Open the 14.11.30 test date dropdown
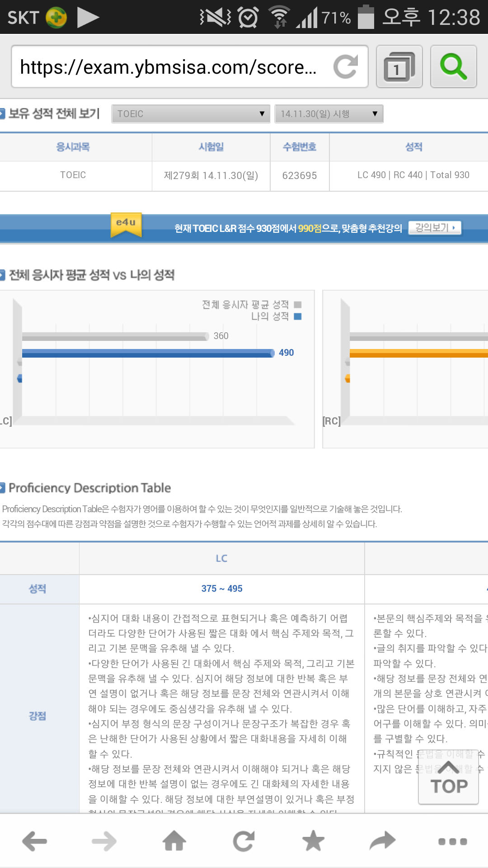 tap(329, 114)
